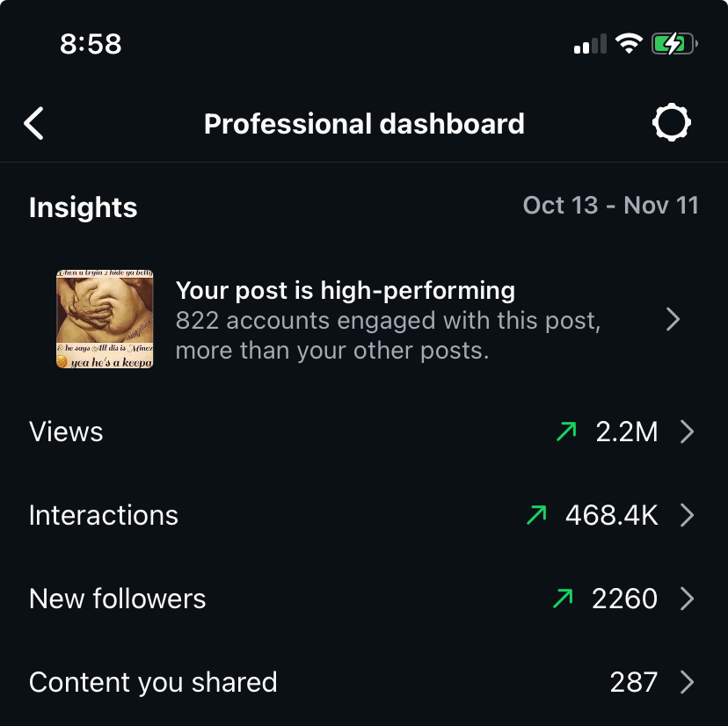Tap the cellular signal bars icon
Viewport: 728px width, 726px height.
[590, 44]
